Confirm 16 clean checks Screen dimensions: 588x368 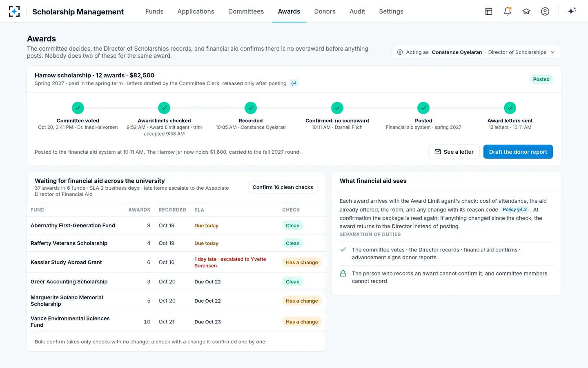[x=283, y=187]
